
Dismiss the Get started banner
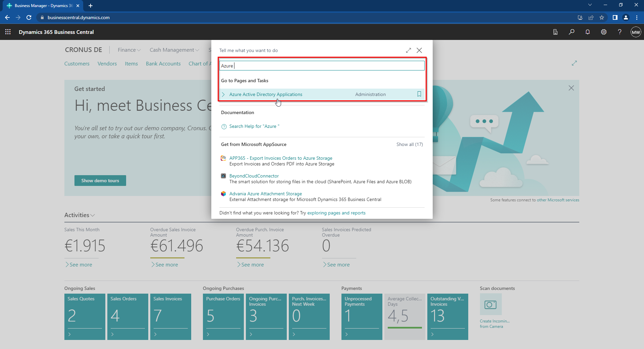[571, 88]
